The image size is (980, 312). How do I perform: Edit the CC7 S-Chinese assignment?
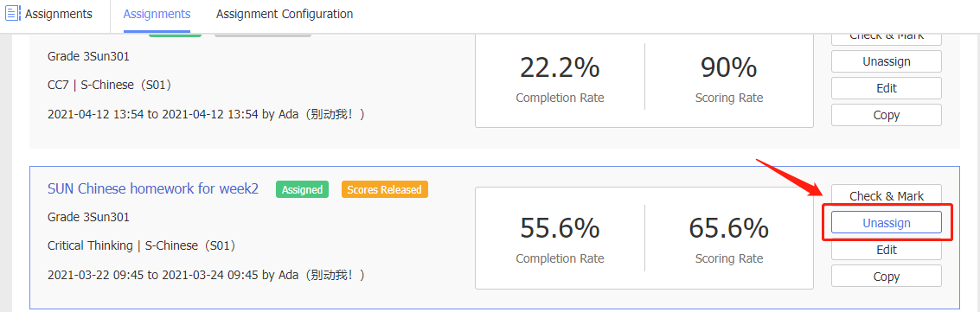click(x=887, y=88)
